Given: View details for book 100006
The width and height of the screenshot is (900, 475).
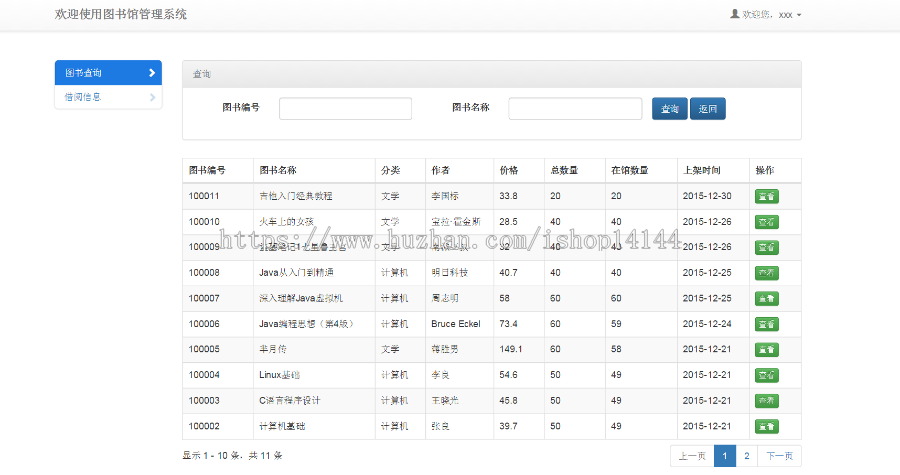Looking at the screenshot, I should (767, 324).
